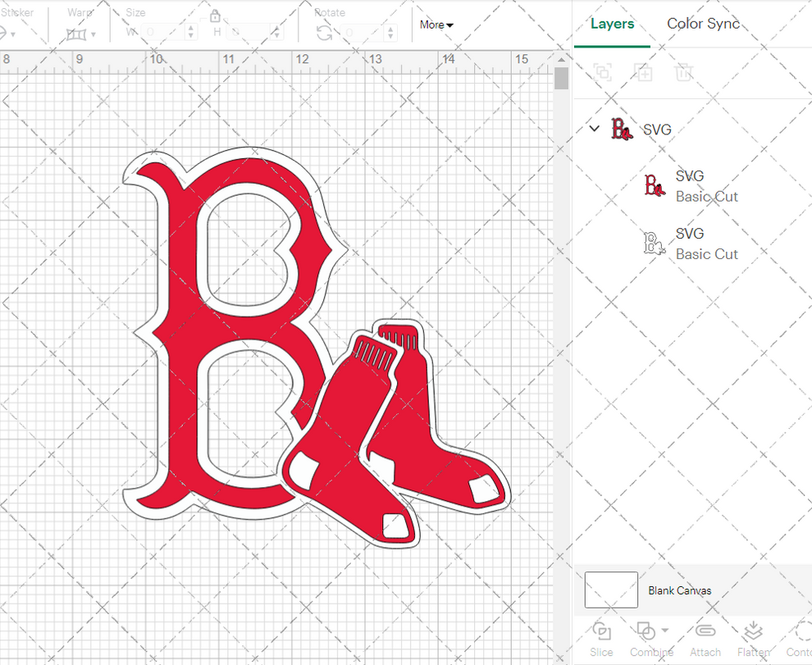Click the Slice tool icon
Image resolution: width=812 pixels, height=665 pixels.
pos(601,630)
